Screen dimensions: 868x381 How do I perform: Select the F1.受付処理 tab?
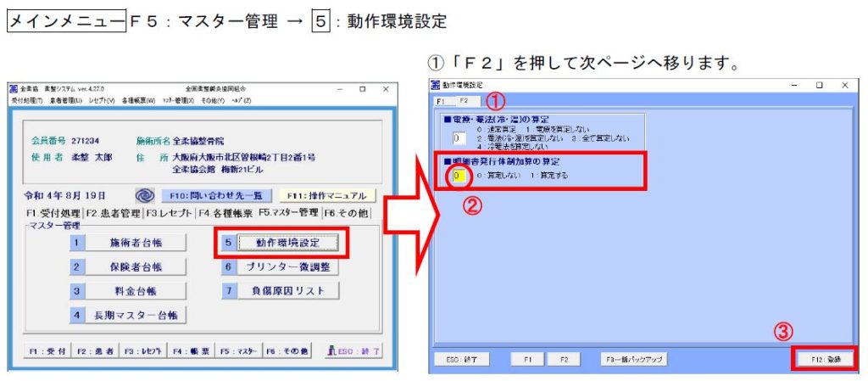(53, 212)
